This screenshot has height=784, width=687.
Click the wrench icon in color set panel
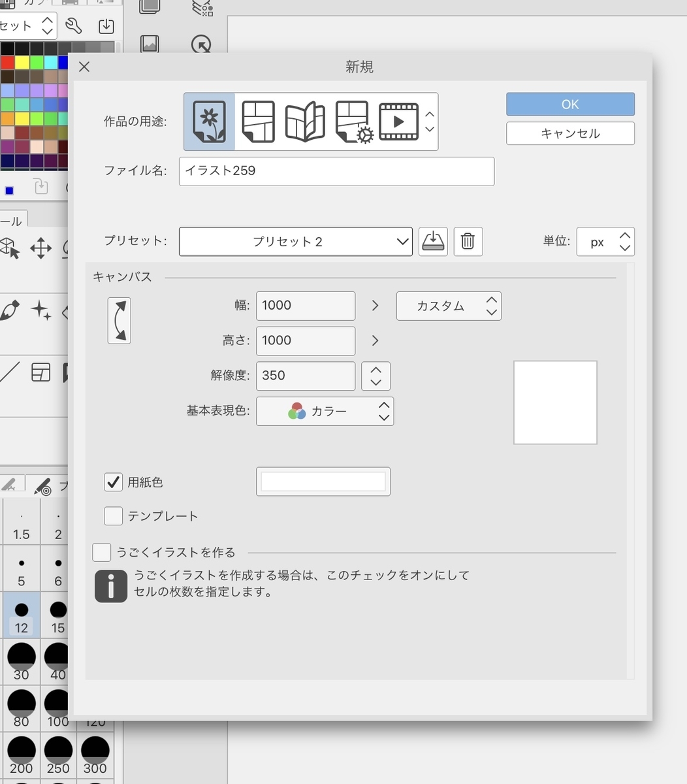[73, 26]
